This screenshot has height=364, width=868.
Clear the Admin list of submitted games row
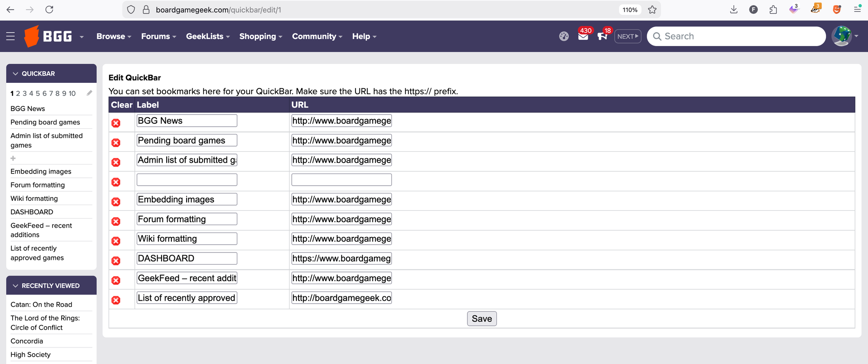click(x=116, y=162)
